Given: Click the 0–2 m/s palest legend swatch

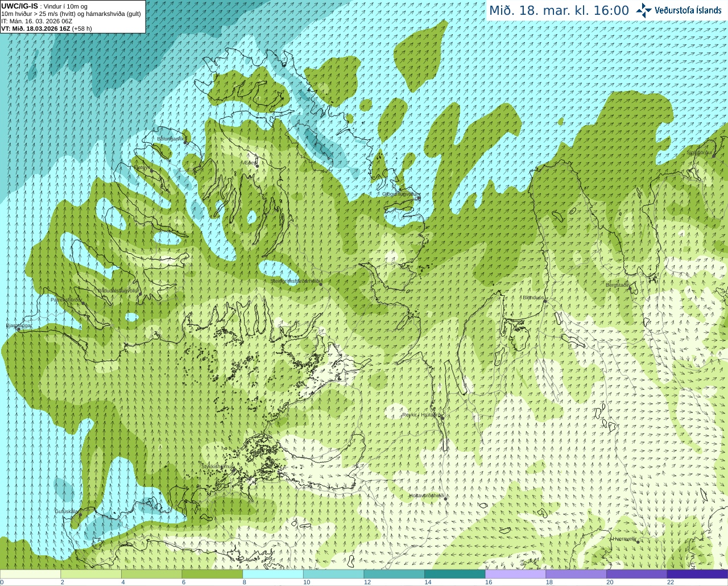Looking at the screenshot, I should (30, 574).
